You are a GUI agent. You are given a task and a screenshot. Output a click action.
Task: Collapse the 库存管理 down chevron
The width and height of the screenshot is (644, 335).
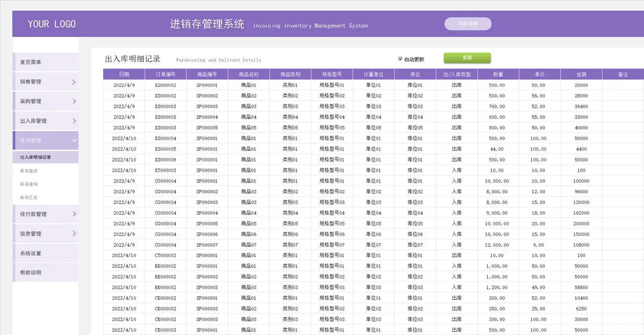pyautogui.click(x=74, y=141)
